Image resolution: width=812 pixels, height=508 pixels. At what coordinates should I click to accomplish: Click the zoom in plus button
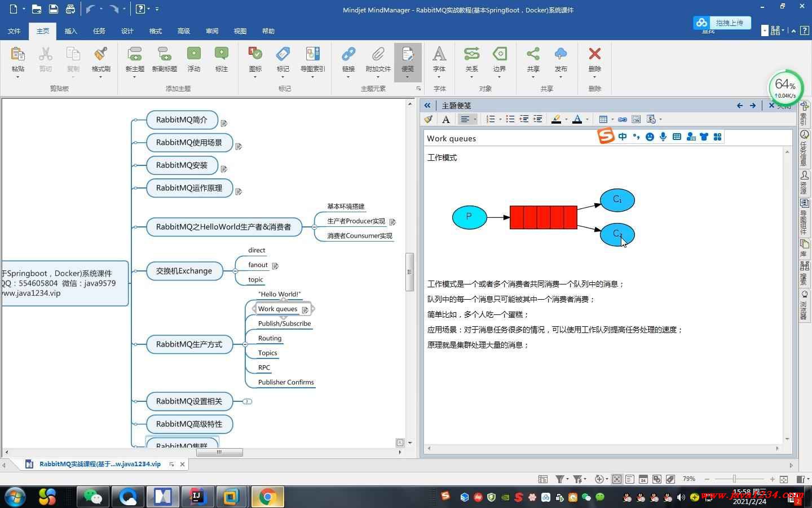pos(772,479)
